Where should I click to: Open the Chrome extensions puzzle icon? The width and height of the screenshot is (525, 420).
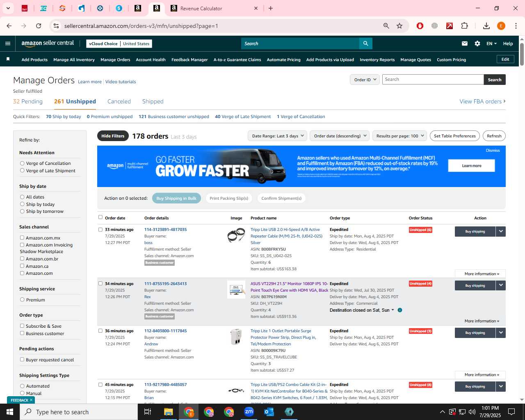[x=465, y=26]
